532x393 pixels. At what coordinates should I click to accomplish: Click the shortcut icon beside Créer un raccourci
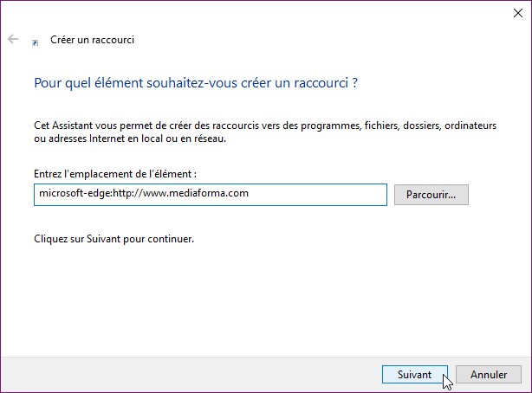pos(35,41)
